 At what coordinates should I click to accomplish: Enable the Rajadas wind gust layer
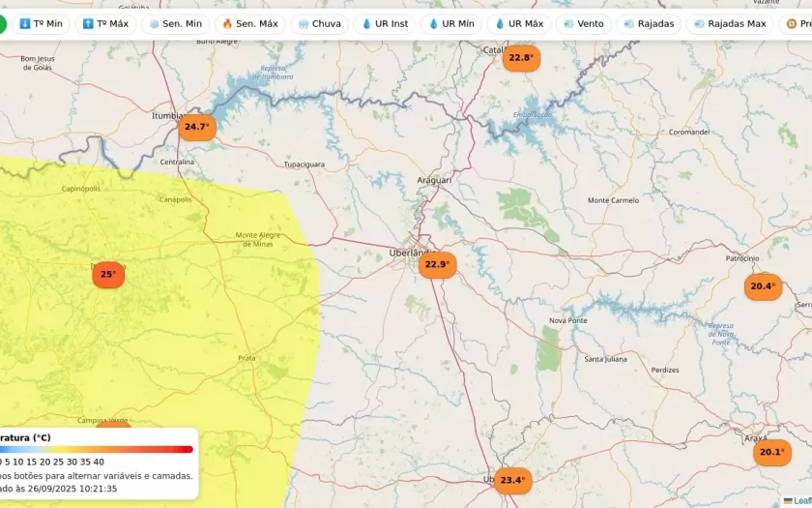649,23
